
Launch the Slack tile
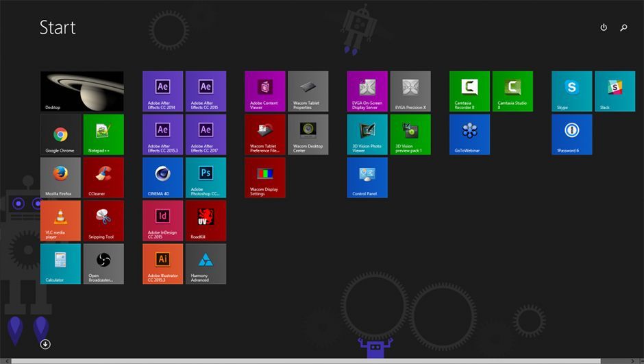pyautogui.click(x=615, y=91)
